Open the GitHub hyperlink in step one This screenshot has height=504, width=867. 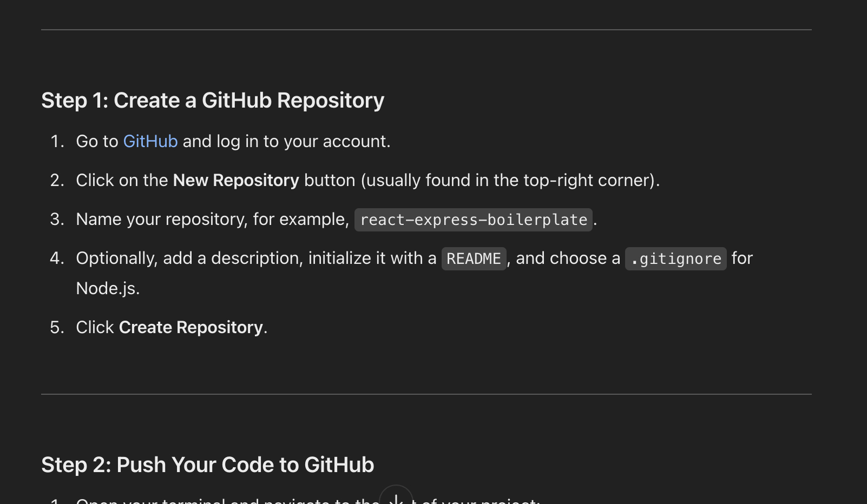pyautogui.click(x=150, y=141)
